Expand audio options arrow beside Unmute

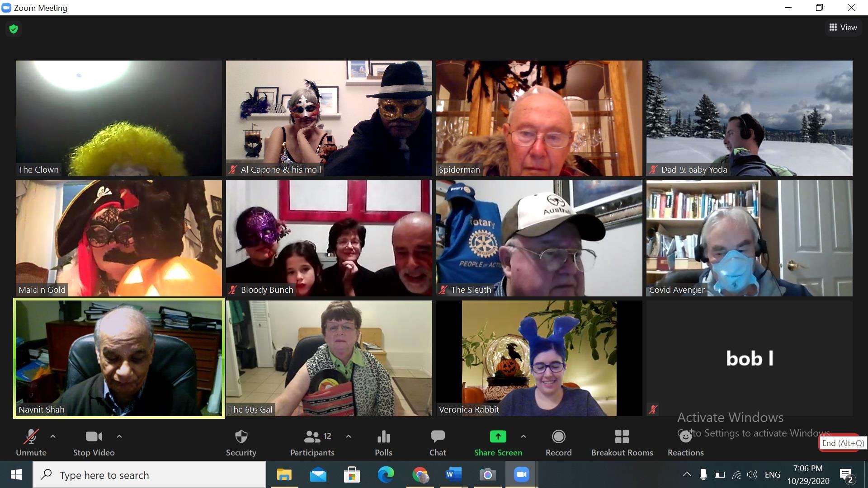click(x=53, y=436)
